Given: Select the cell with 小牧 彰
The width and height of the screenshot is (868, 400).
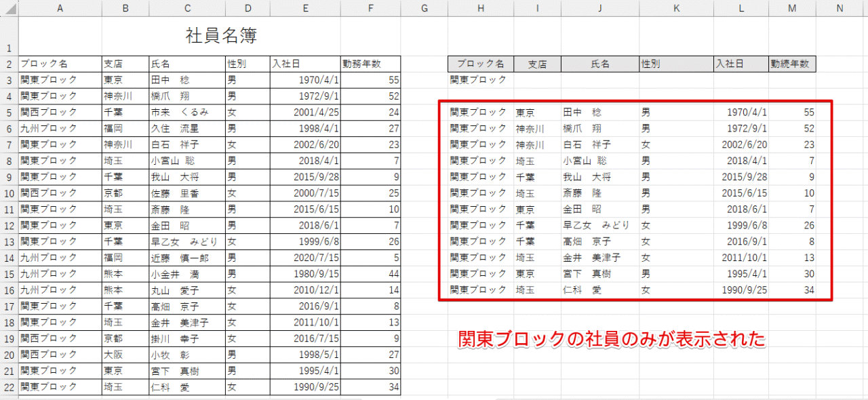Looking at the screenshot, I should coord(187,355).
